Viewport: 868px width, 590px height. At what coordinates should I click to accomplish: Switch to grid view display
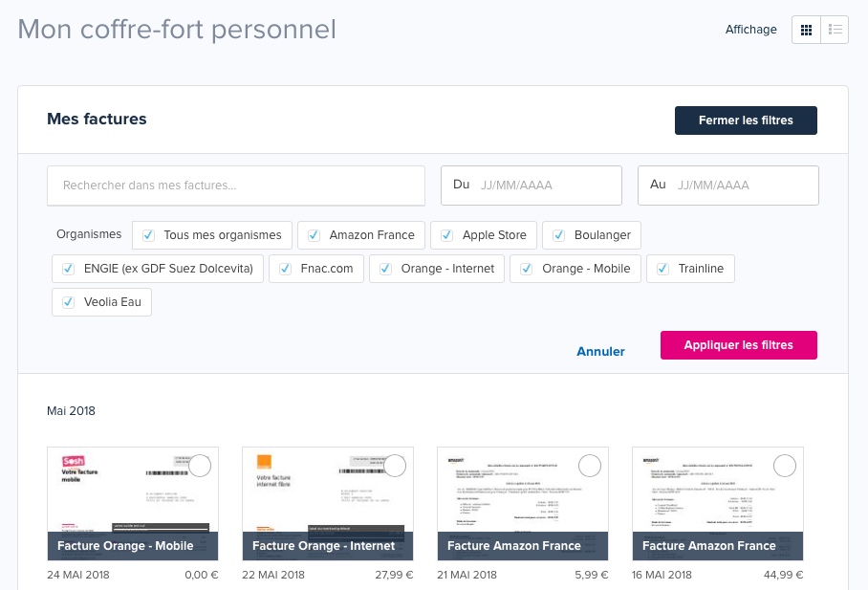[806, 30]
